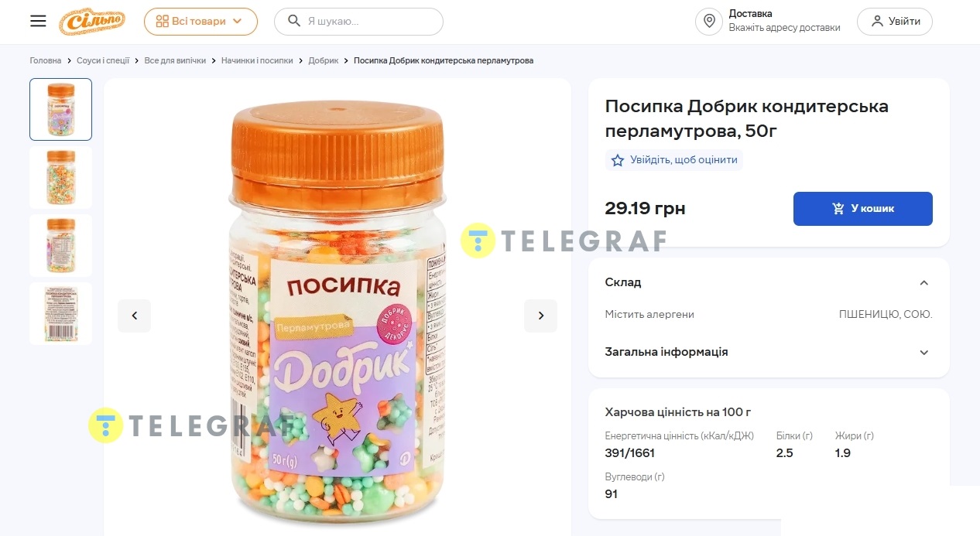Open Начинки і посипки breadcrumb
Image resolution: width=980 pixels, height=536 pixels.
click(x=257, y=60)
